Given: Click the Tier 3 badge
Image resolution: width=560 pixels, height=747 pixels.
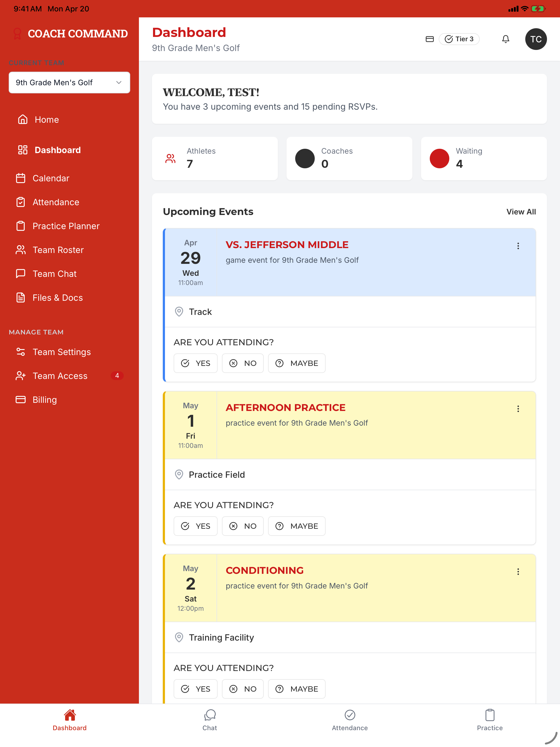Looking at the screenshot, I should 459,39.
